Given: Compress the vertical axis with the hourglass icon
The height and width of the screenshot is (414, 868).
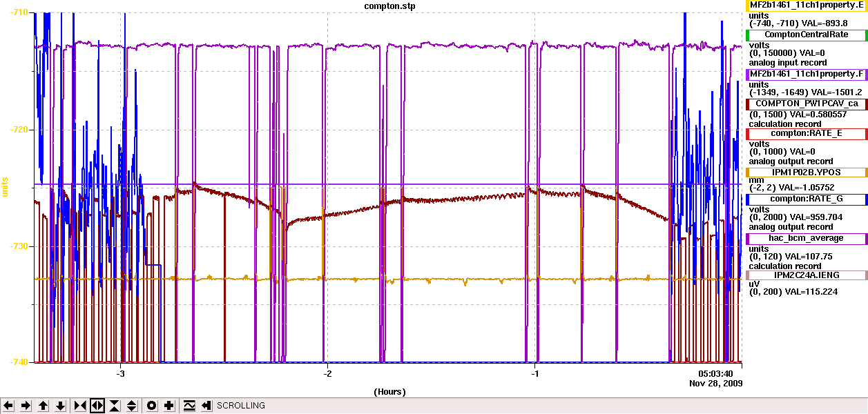Looking at the screenshot, I should tap(115, 406).
